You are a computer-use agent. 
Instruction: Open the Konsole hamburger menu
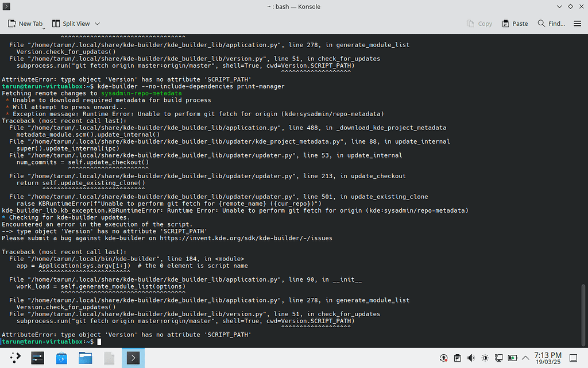coord(577,24)
